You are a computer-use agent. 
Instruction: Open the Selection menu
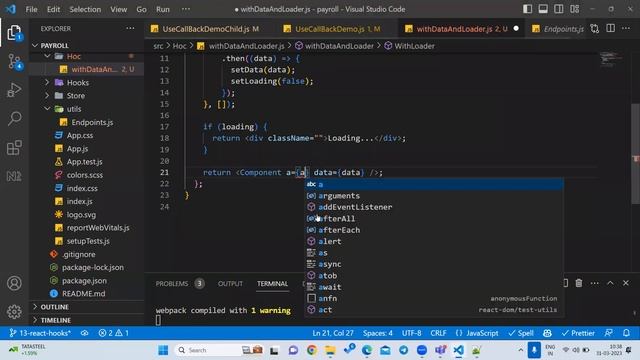coord(85,9)
